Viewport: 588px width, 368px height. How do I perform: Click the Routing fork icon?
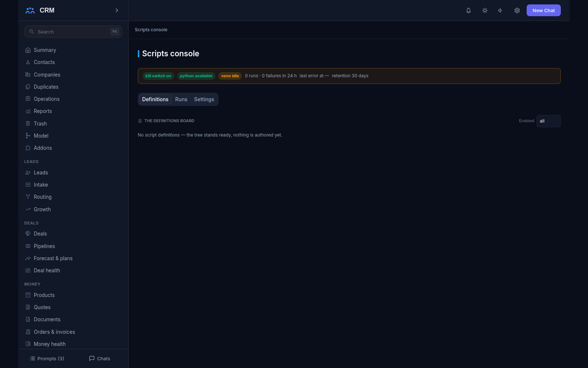tap(28, 197)
